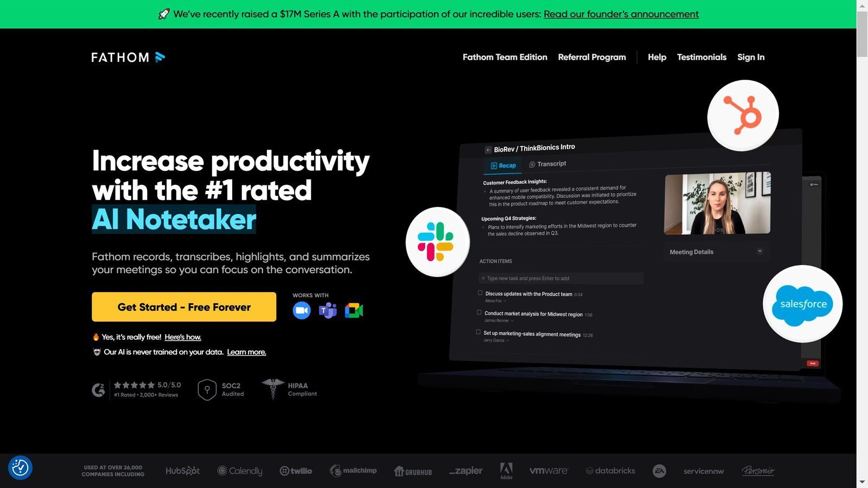Screen dimensions: 868x488
Task: Click the Twilio logo
Action: tap(296, 471)
